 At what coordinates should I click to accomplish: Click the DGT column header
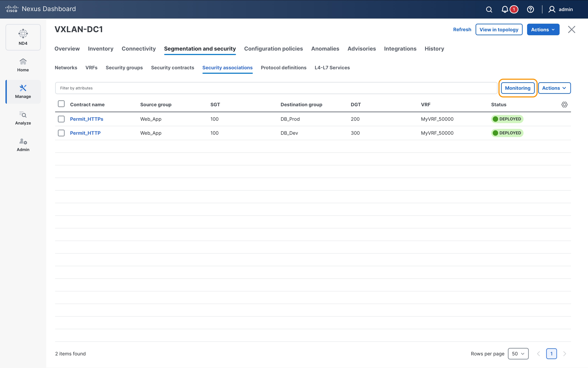pos(356,105)
